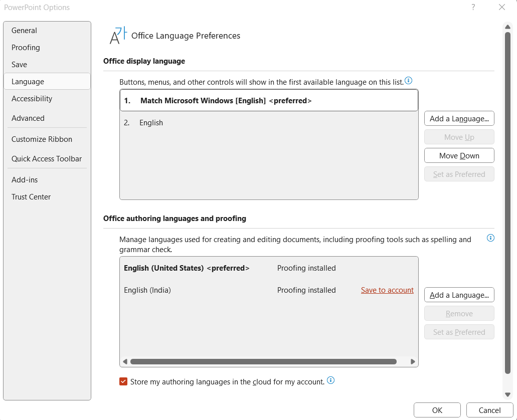
Task: Close the PowerPoint Options dialog
Action: (502, 7)
